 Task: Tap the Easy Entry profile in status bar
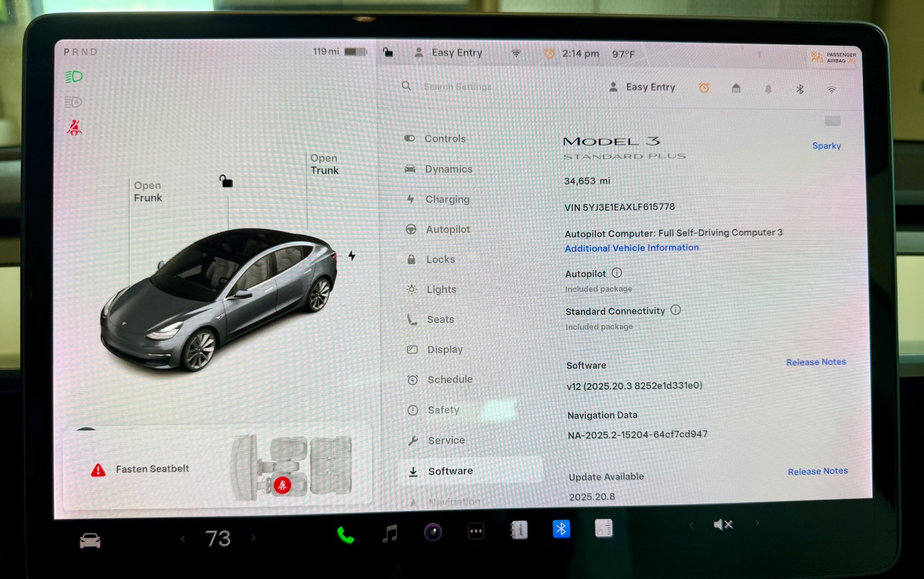point(449,53)
